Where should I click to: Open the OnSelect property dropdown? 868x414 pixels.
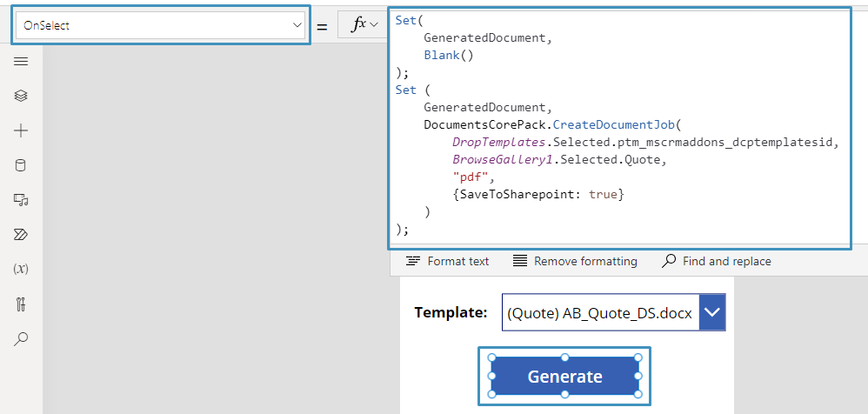pyautogui.click(x=161, y=25)
